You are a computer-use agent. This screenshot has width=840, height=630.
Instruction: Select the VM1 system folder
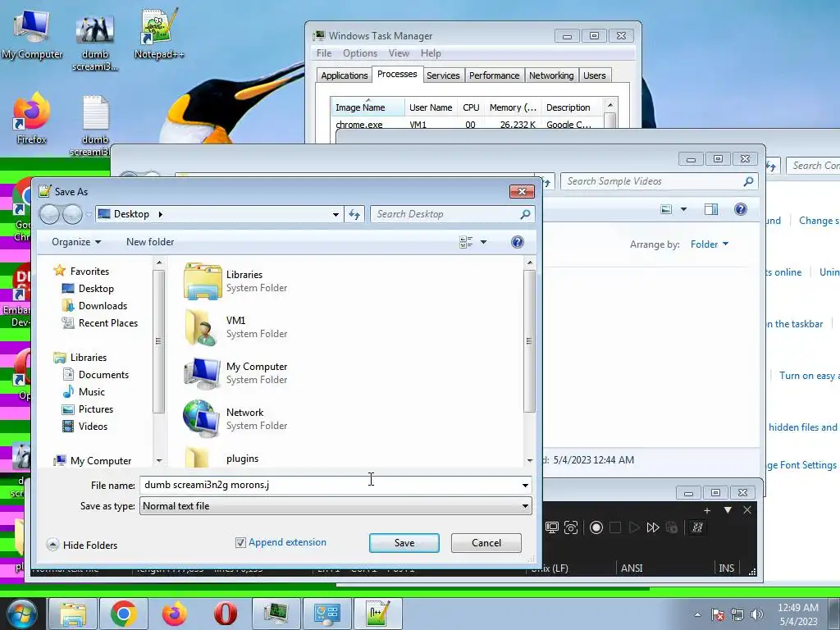[x=235, y=326]
